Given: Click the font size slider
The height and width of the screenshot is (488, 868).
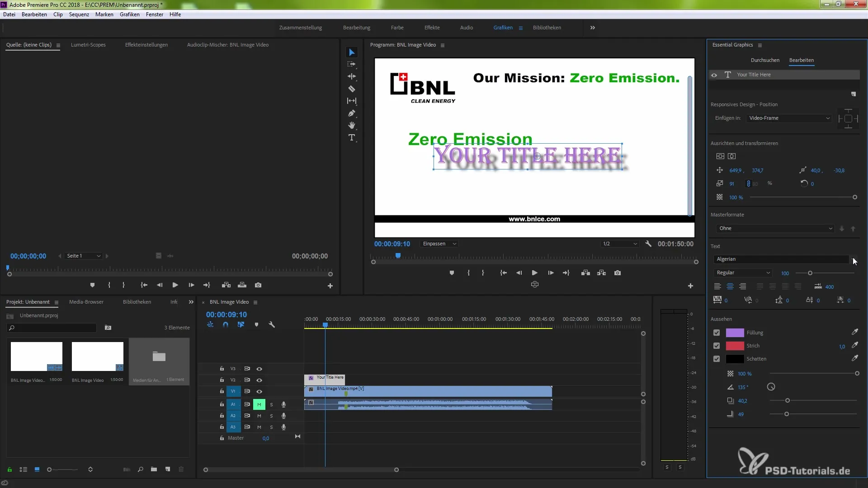Looking at the screenshot, I should [825, 273].
